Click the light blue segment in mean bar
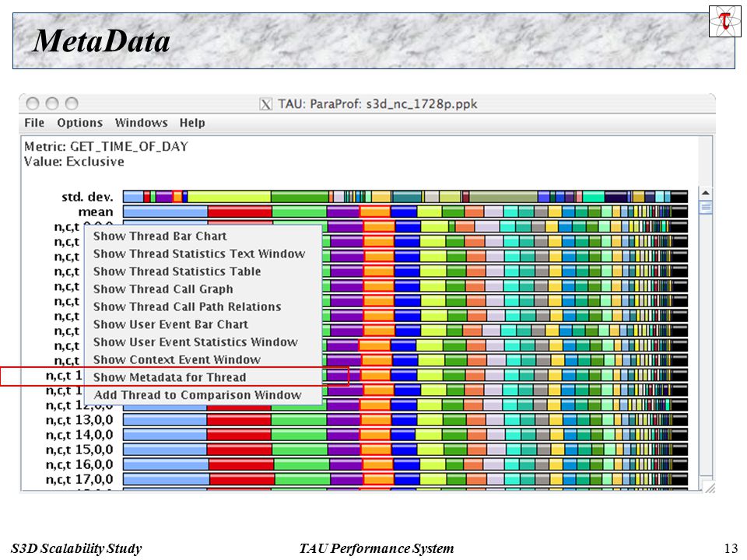 coord(165,212)
